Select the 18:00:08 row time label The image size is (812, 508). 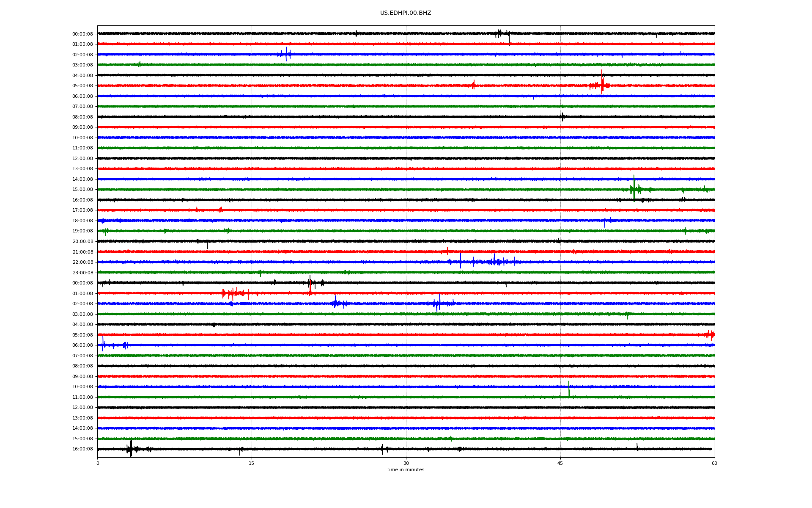click(82, 221)
